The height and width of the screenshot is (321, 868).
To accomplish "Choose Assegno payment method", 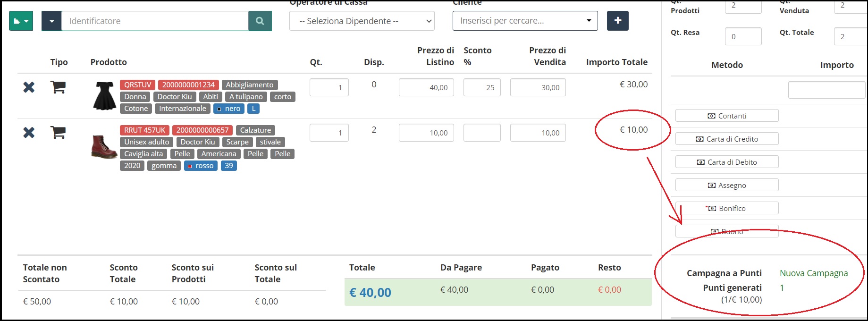I will [727, 185].
